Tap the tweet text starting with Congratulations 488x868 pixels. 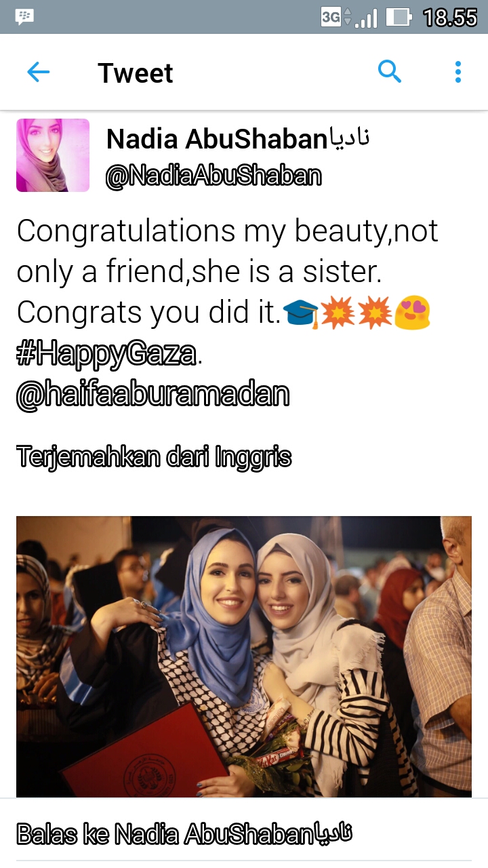228,271
